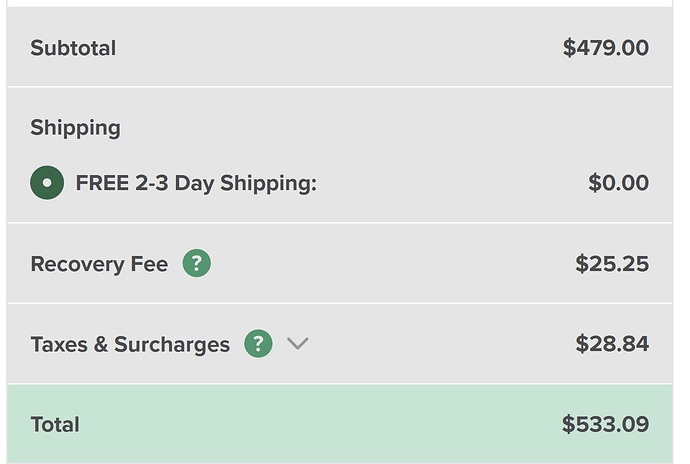This screenshot has height=464, width=690.
Task: Click the Recovery Fee label text
Action: click(99, 264)
